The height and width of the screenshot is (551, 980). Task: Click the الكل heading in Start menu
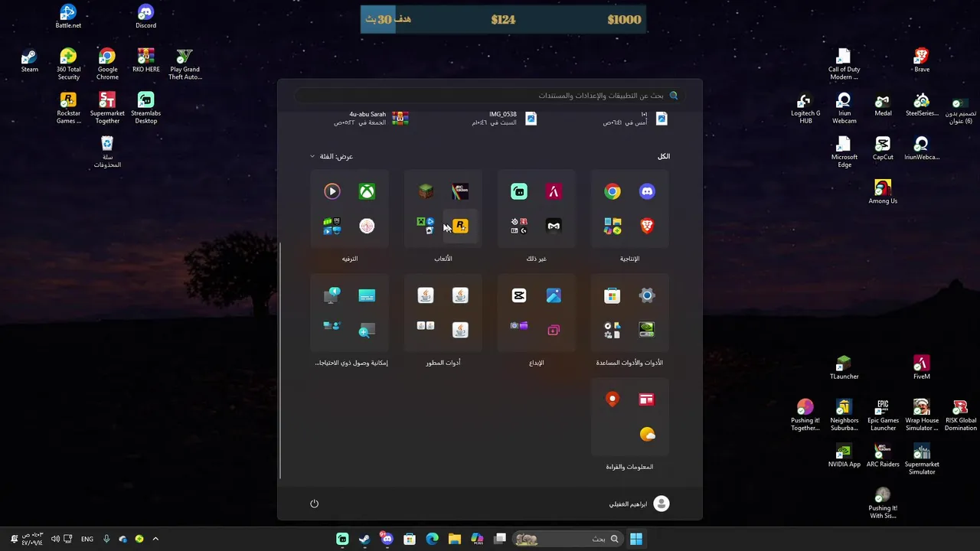point(664,156)
